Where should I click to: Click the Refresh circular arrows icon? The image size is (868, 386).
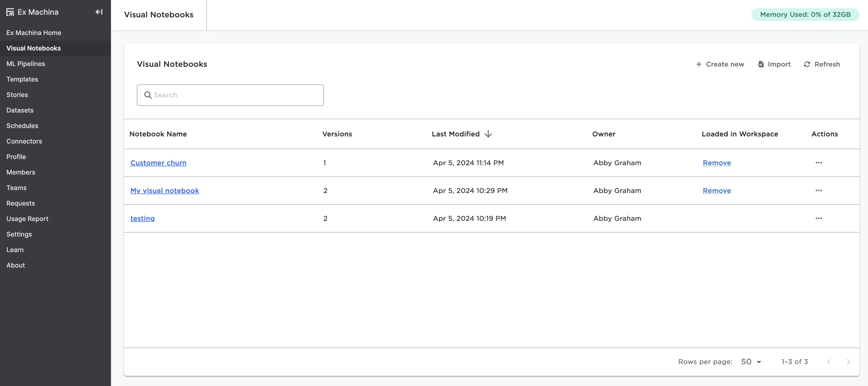(x=807, y=64)
